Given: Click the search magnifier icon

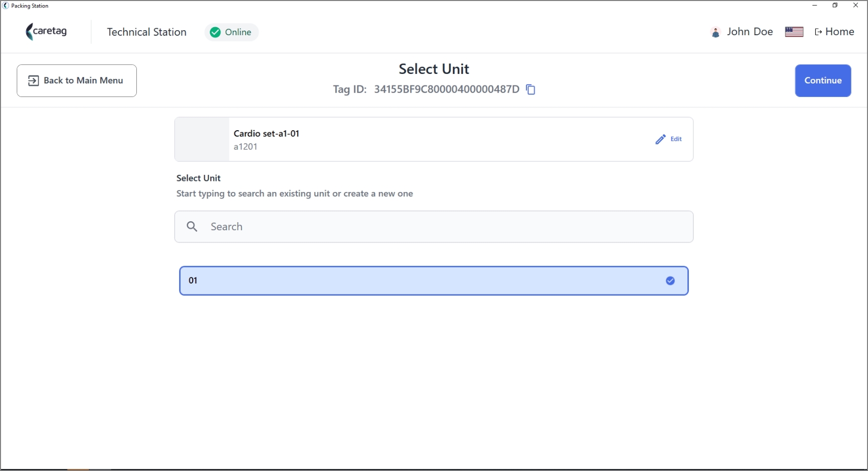Looking at the screenshot, I should pyautogui.click(x=192, y=227).
